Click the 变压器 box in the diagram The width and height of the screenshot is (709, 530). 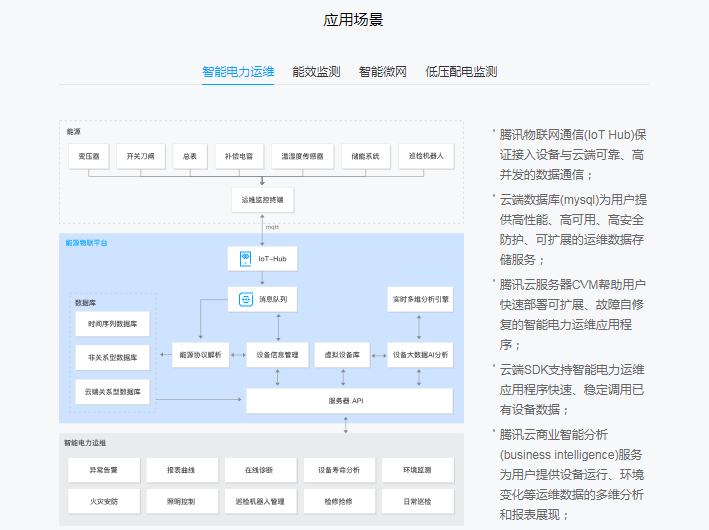pyautogui.click(x=89, y=156)
